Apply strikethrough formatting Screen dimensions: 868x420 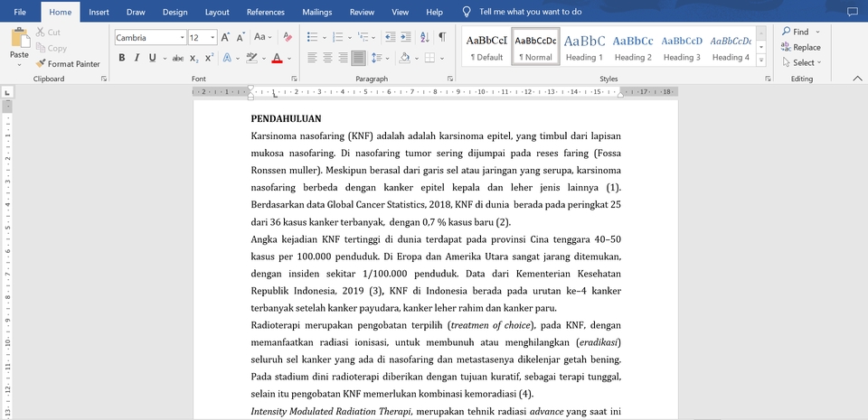[x=178, y=58]
